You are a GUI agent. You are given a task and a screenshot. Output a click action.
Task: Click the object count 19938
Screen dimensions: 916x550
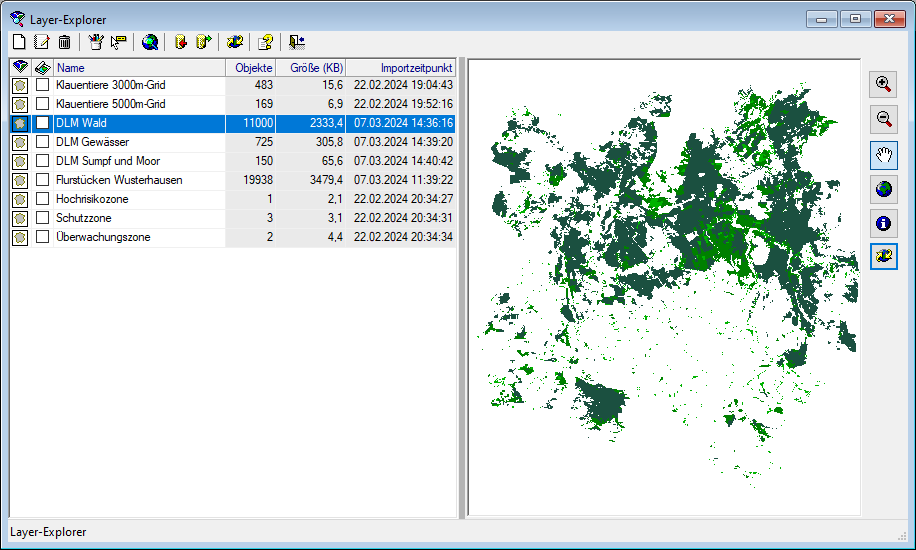click(258, 180)
